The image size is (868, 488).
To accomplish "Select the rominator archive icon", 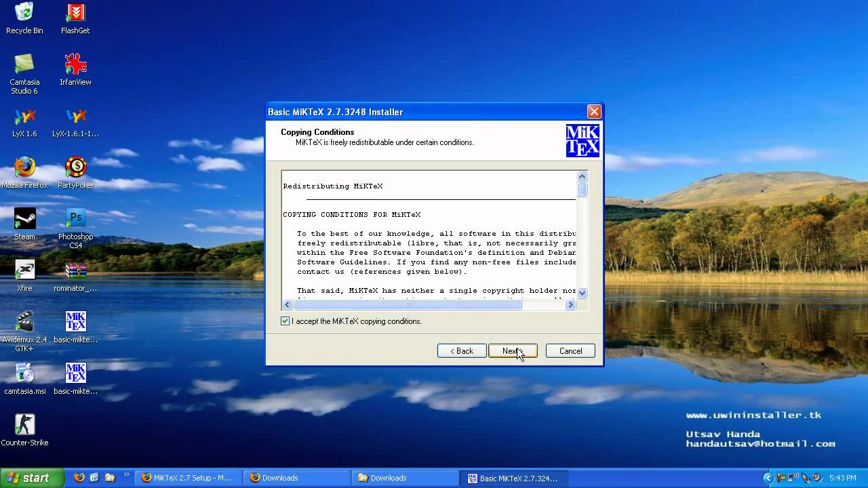I will click(75, 276).
